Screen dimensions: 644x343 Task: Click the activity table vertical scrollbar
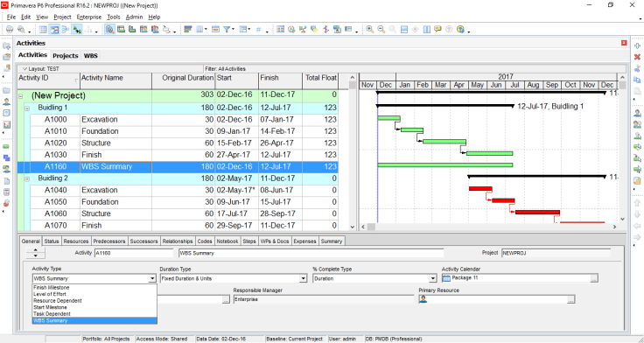pos(353,152)
